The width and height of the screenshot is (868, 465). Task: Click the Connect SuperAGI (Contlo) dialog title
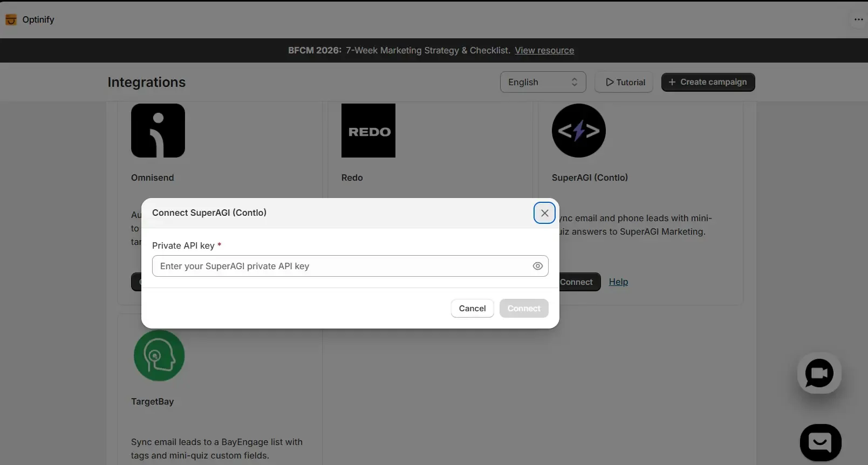click(209, 213)
